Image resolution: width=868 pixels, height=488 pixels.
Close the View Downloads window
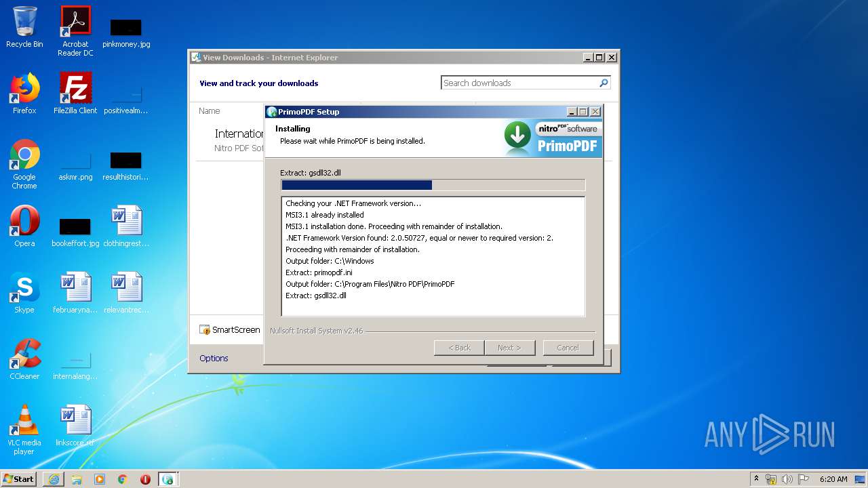pos(611,58)
